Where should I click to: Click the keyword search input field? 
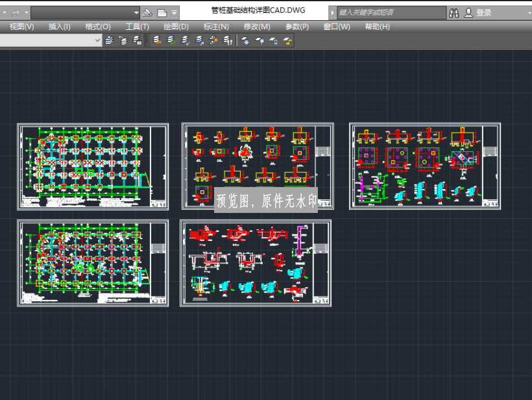(x=391, y=12)
